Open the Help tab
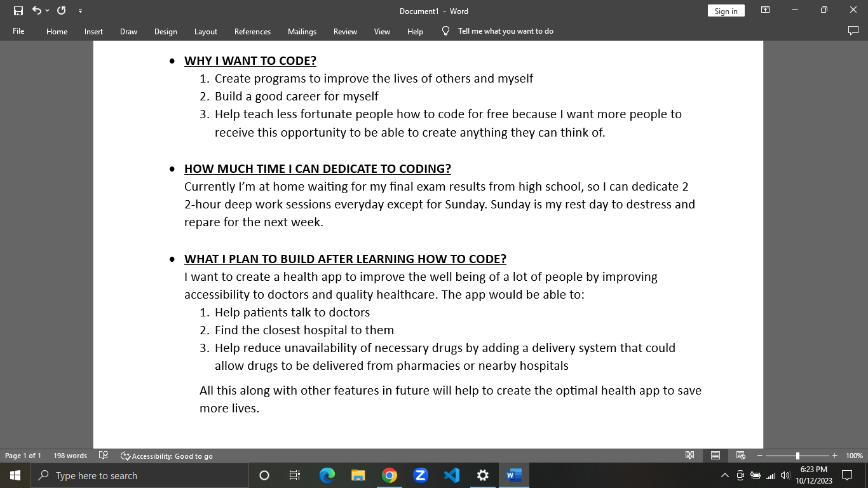The image size is (868, 488). pyautogui.click(x=415, y=31)
